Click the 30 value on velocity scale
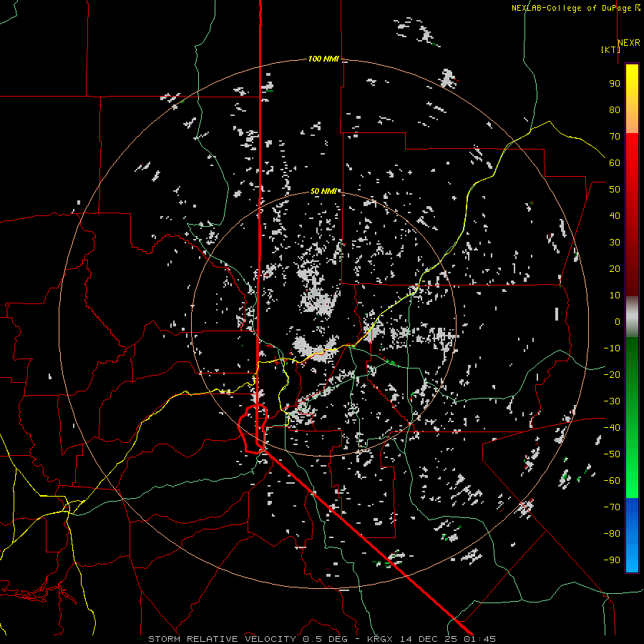 615,243
